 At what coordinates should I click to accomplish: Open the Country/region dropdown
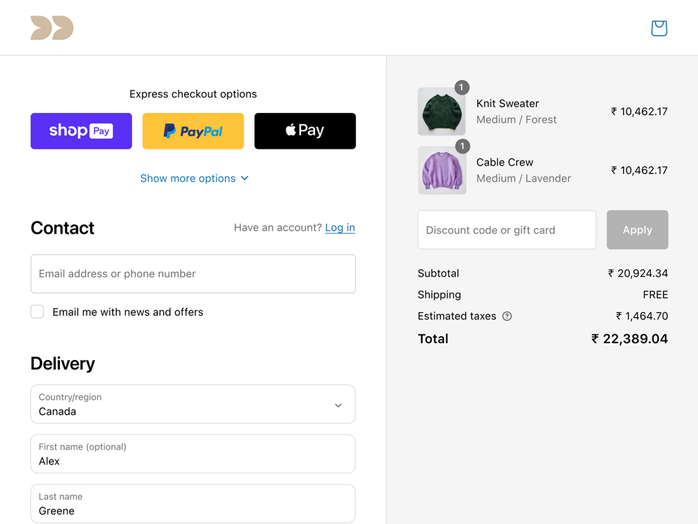click(x=193, y=404)
